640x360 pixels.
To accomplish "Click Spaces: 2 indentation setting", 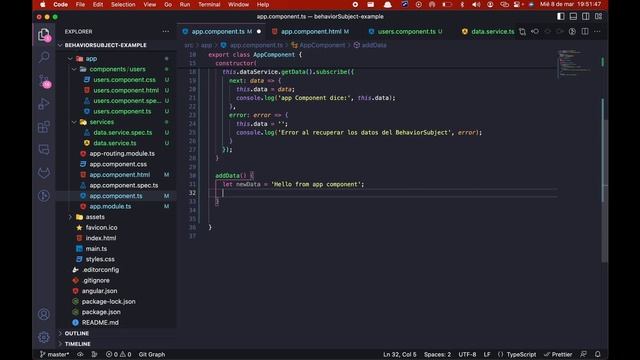I will pos(437,354).
